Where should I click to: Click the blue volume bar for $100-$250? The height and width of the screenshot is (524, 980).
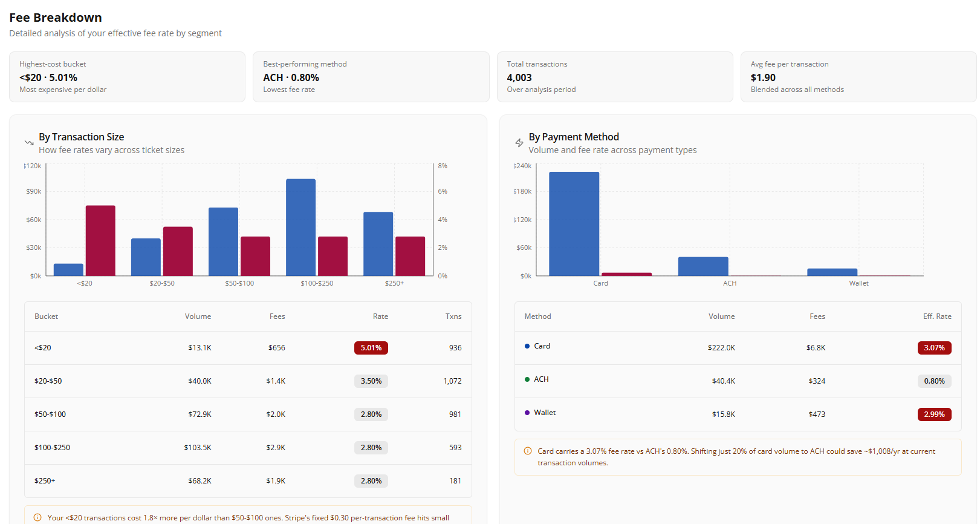[x=300, y=228]
